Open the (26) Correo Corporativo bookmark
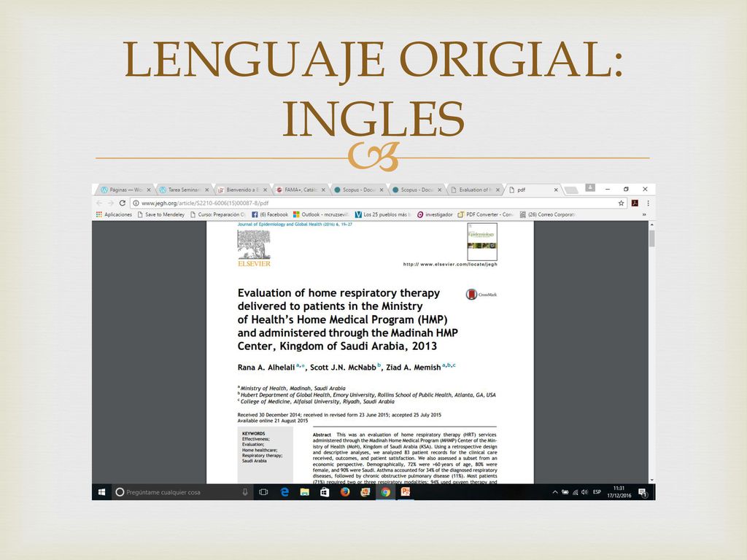The height and width of the screenshot is (560, 747). coord(547,215)
